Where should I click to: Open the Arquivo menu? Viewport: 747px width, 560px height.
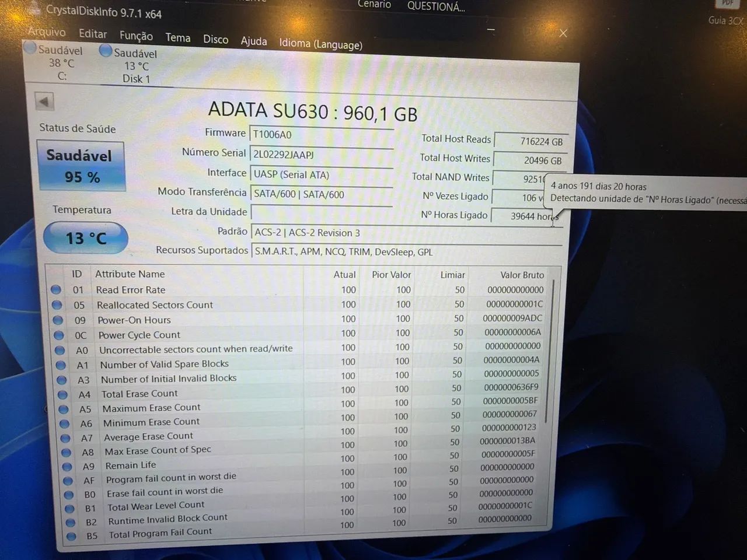[47, 32]
